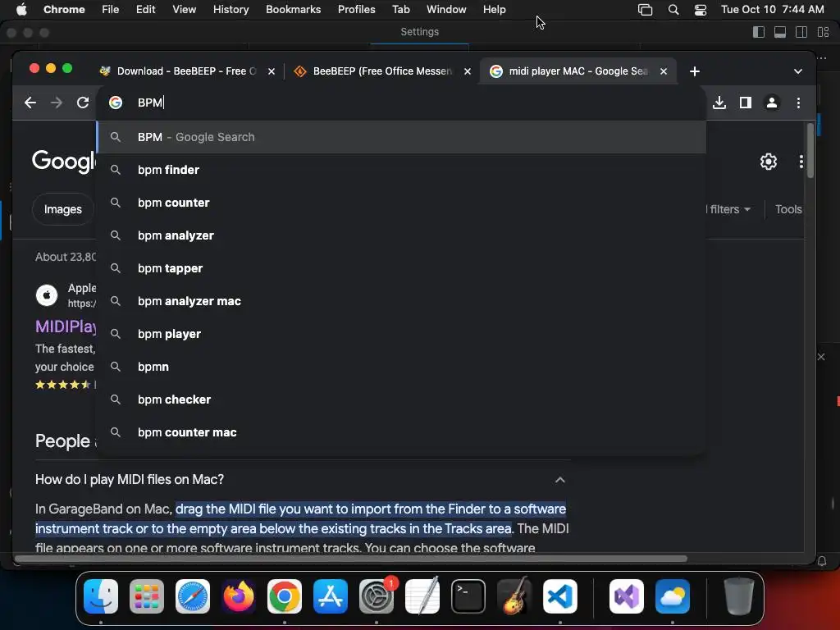Launch Firefox from the Dock
This screenshot has width=840, height=630.
tap(239, 596)
